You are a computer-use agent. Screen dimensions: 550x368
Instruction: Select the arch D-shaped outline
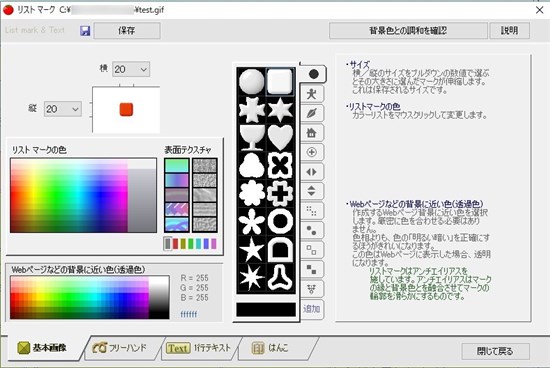(x=280, y=249)
